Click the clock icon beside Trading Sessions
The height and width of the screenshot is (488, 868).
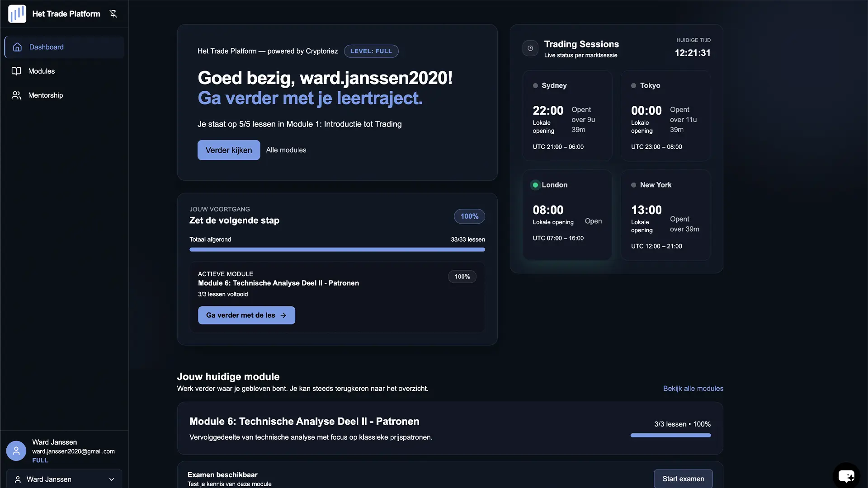tap(530, 48)
